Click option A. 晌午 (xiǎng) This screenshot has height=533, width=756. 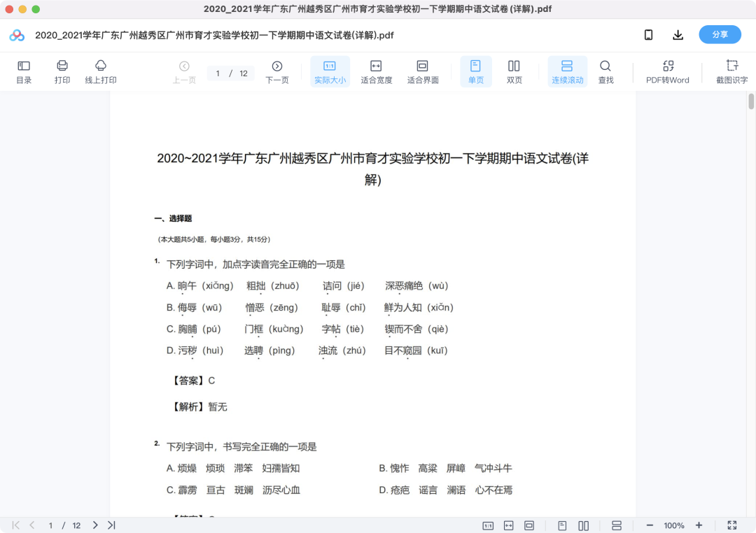(200, 286)
